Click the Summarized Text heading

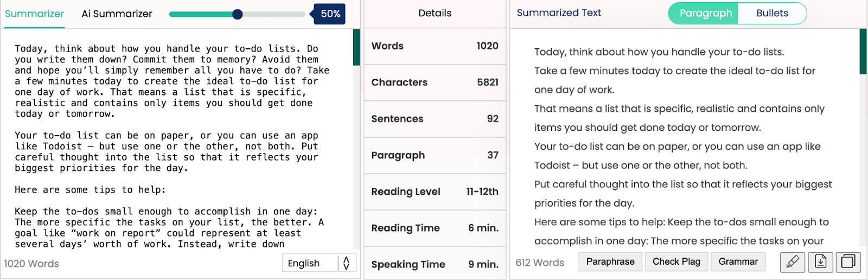pos(559,13)
